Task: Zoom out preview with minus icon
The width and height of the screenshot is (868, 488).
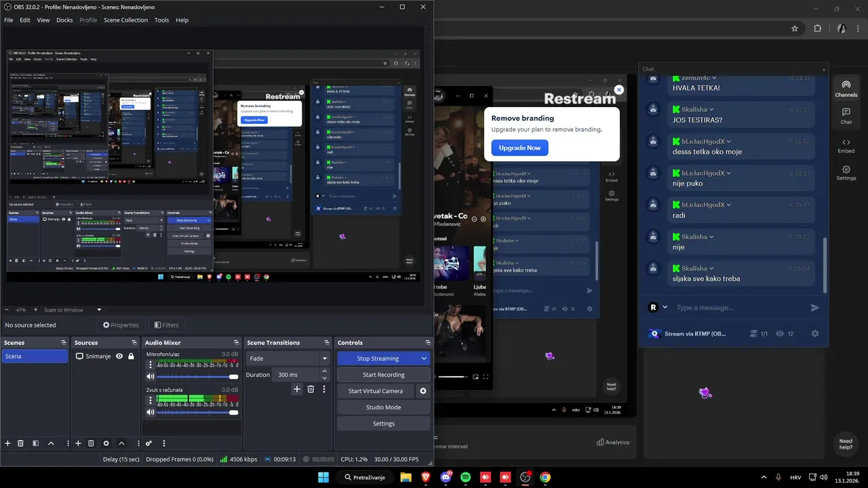Action: point(7,310)
